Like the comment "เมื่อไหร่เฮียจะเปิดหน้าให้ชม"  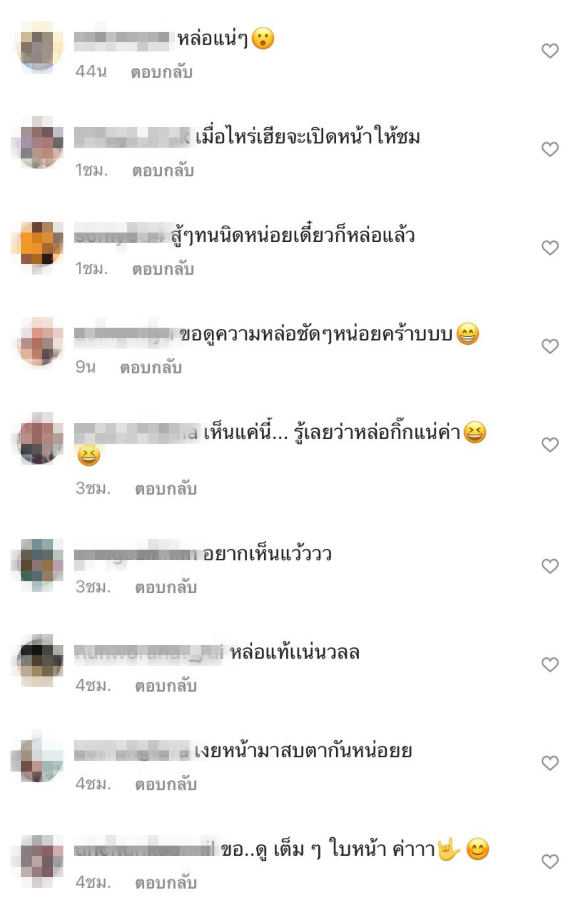550,149
